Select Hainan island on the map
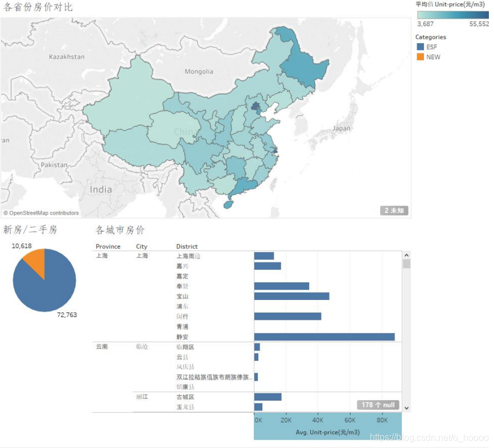Image resolution: width=494 pixels, height=448 pixels. [x=228, y=204]
